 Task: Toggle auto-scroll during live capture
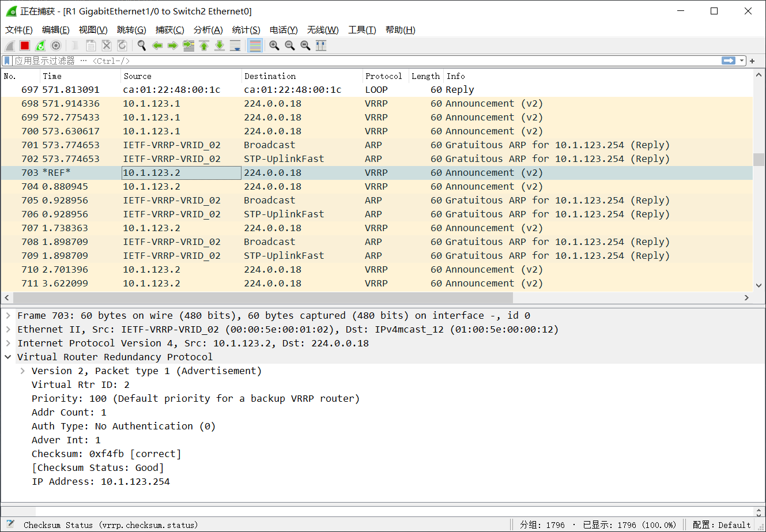click(x=235, y=45)
